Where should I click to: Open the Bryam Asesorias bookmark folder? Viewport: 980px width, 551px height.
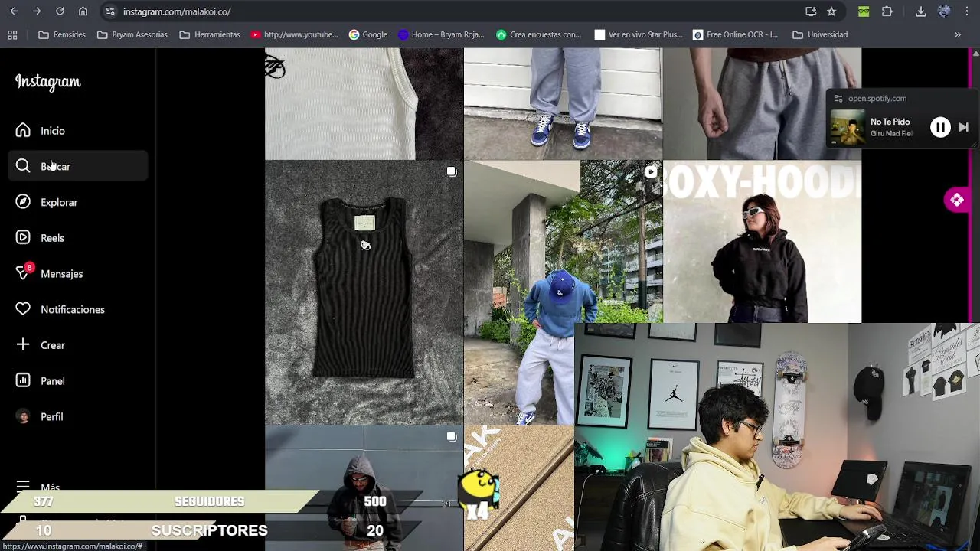[132, 34]
